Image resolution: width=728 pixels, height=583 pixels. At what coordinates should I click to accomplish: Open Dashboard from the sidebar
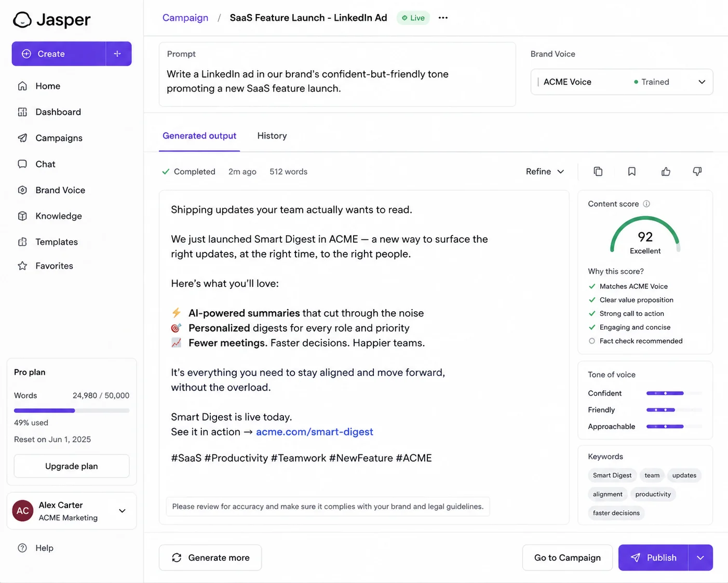point(58,112)
